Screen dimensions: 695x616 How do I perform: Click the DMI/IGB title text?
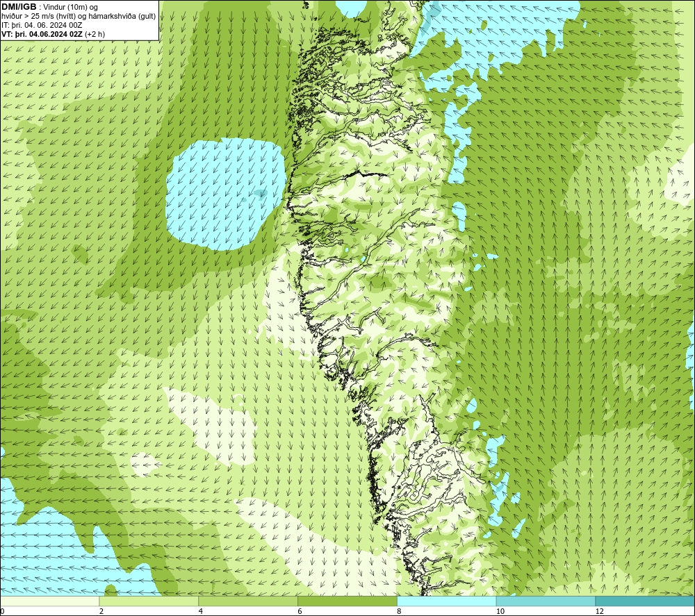[x=19, y=7]
